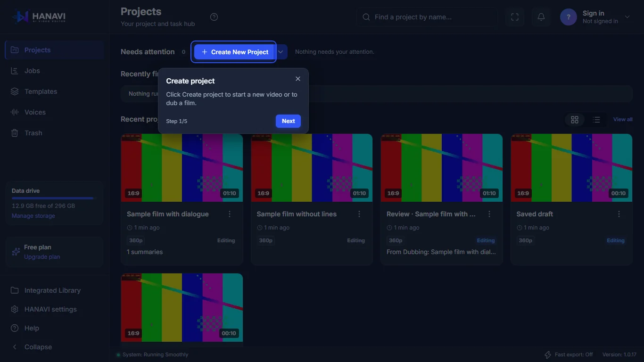Click the Create New Project button
Viewport: 644px width, 362px height.
point(235,52)
